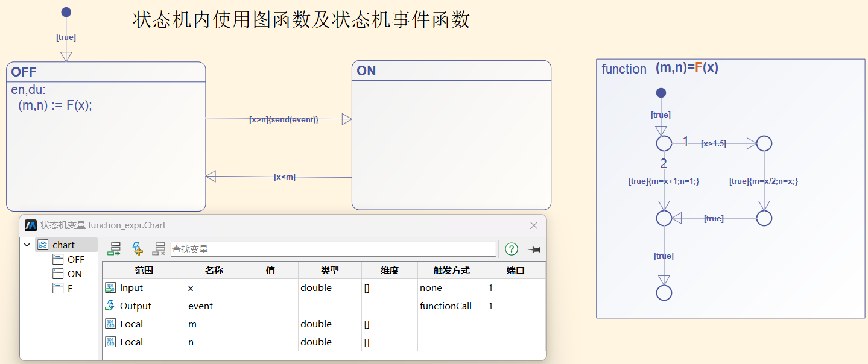Click the app logo in variable panel title
The height and width of the screenshot is (364, 868).
[x=31, y=225]
